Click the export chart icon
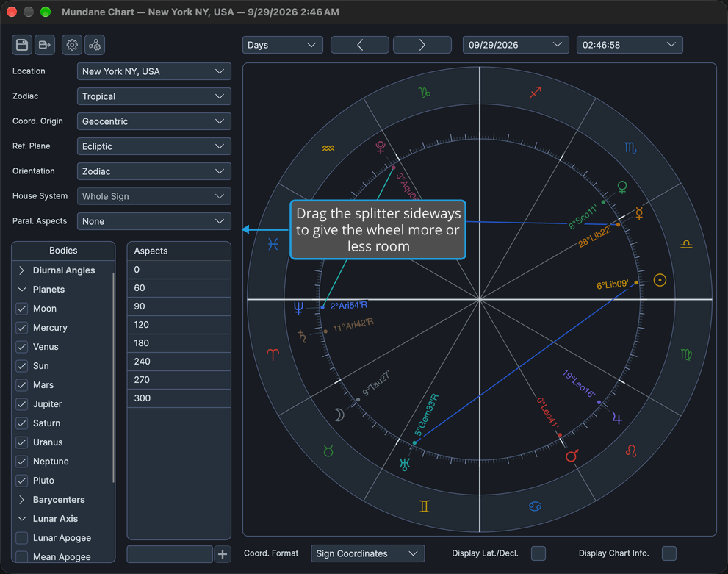The height and width of the screenshot is (574, 728). pyautogui.click(x=45, y=45)
